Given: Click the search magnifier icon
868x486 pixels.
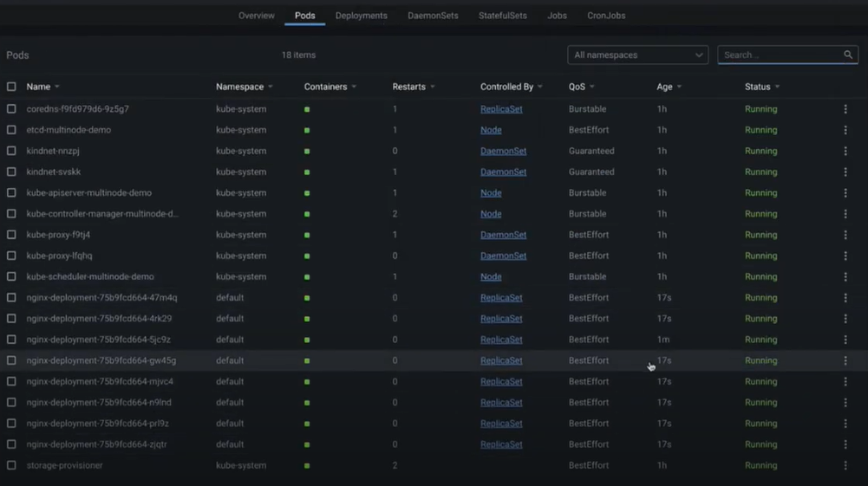Looking at the screenshot, I should point(848,55).
